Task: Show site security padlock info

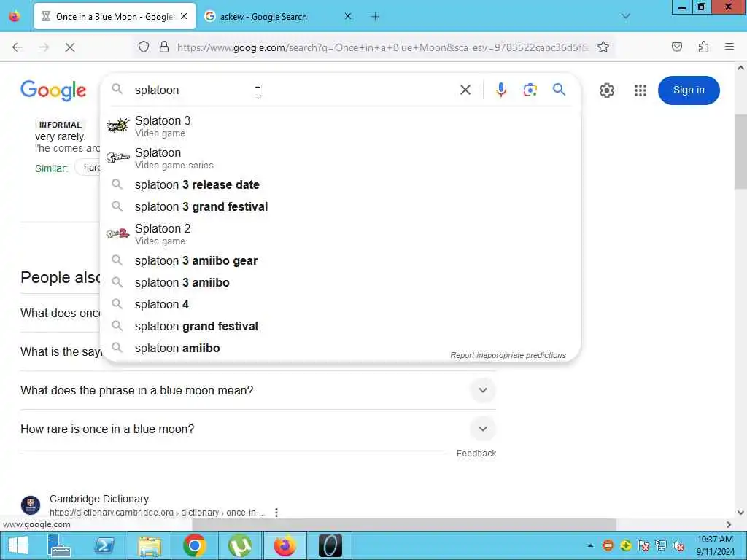Action: tap(164, 47)
